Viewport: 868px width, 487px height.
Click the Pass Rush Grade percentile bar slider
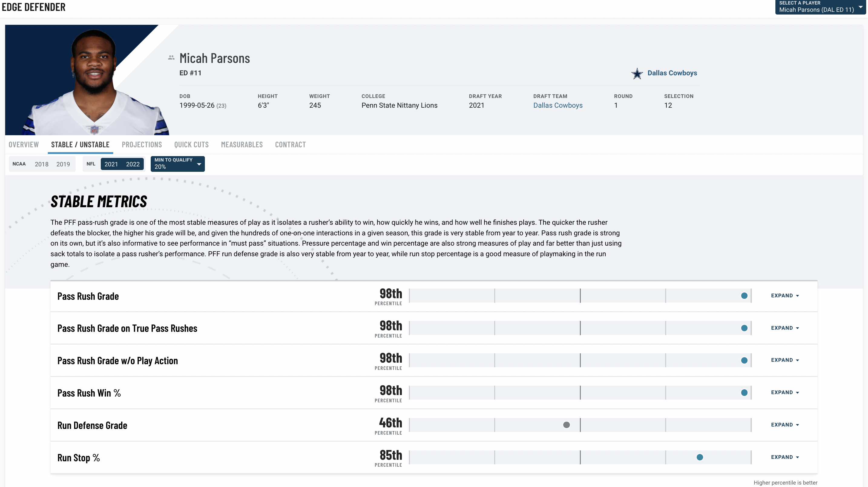(744, 296)
